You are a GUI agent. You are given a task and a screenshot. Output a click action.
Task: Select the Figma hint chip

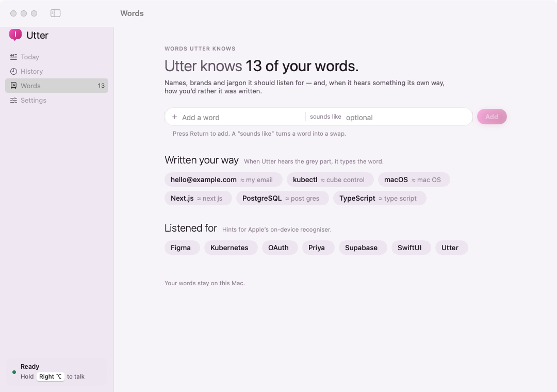pos(182,248)
